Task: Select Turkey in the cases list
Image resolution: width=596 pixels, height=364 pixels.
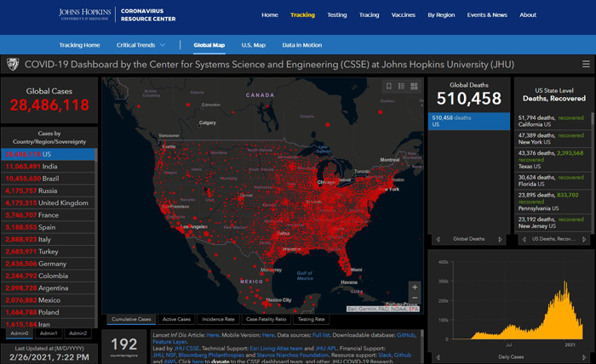Action: (48, 251)
